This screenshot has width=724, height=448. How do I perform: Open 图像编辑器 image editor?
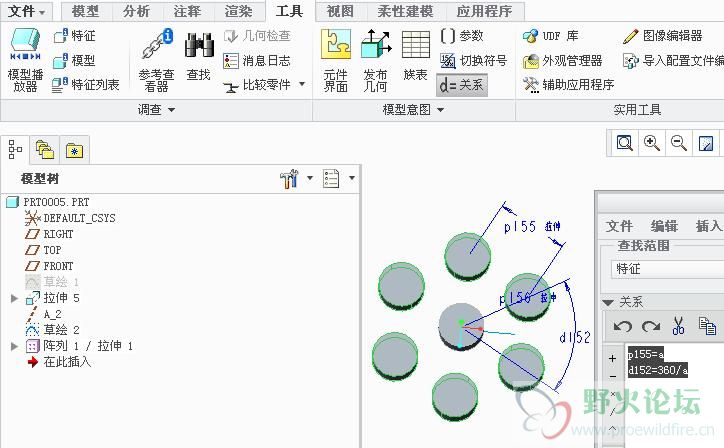pos(663,36)
